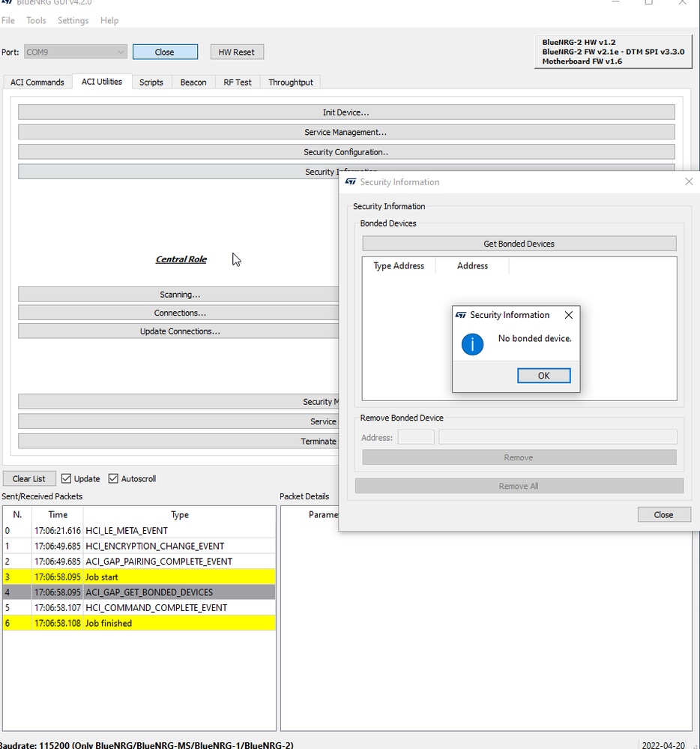
Task: Click the HW Reset button
Action: [x=237, y=52]
